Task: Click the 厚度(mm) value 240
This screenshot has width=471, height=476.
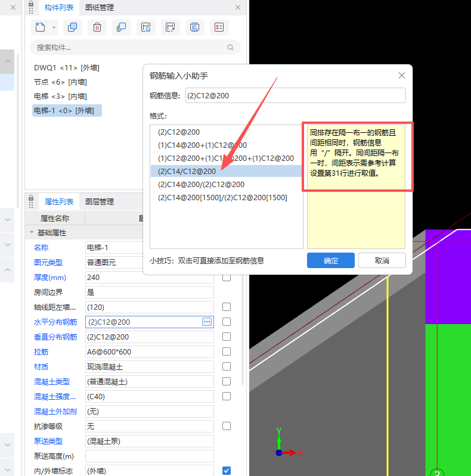Action: tap(150, 277)
